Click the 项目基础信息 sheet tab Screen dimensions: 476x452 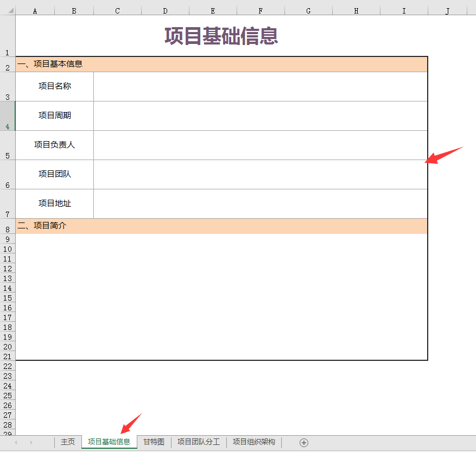(x=109, y=442)
